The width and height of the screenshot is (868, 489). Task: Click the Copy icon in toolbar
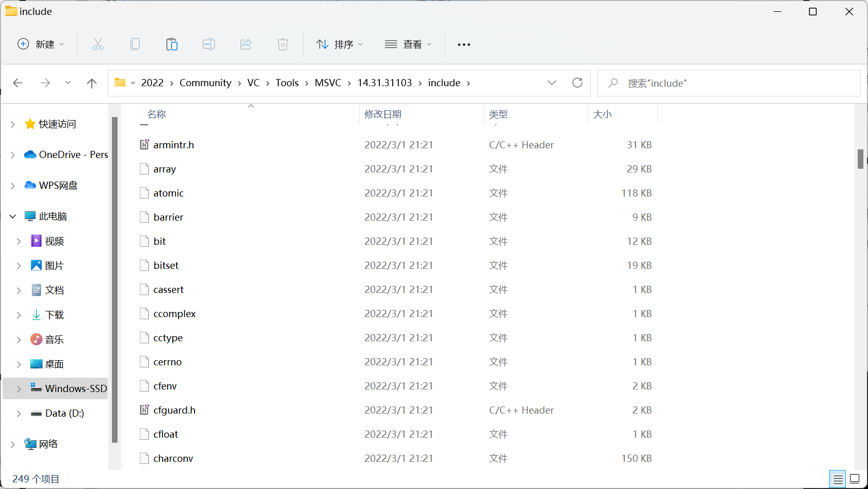135,44
